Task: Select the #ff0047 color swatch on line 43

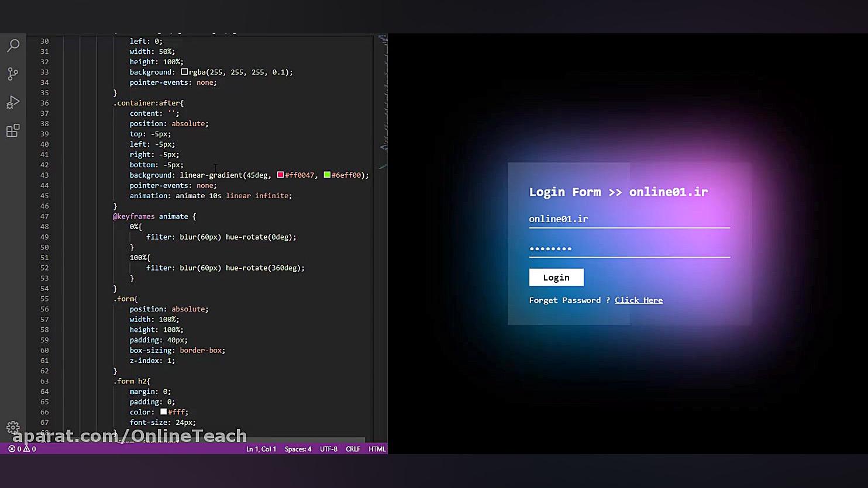Action: click(x=280, y=175)
